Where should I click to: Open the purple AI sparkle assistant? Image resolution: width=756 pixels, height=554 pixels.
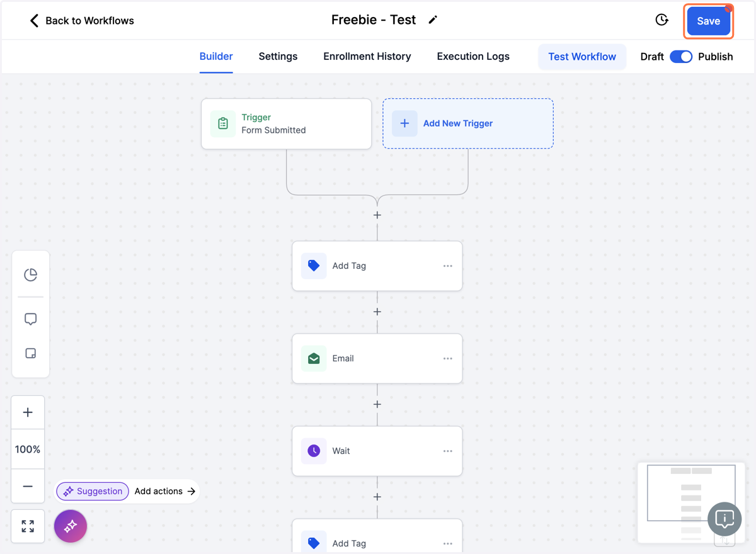(x=71, y=526)
